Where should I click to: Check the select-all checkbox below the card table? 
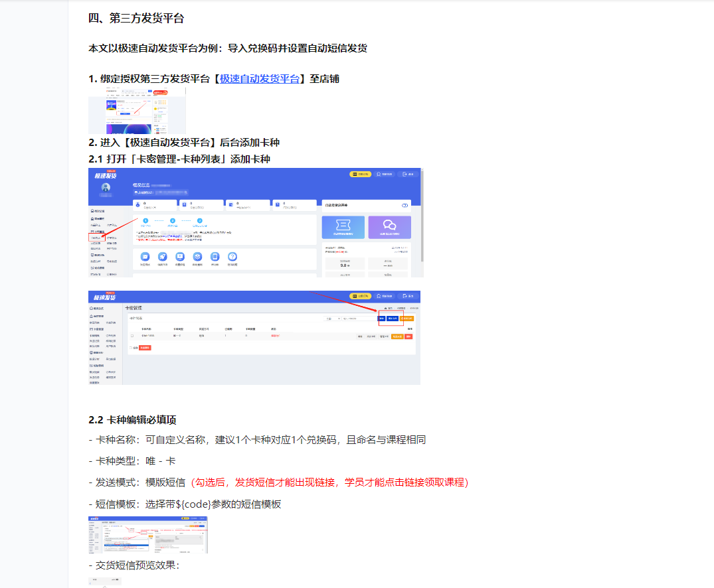(131, 348)
